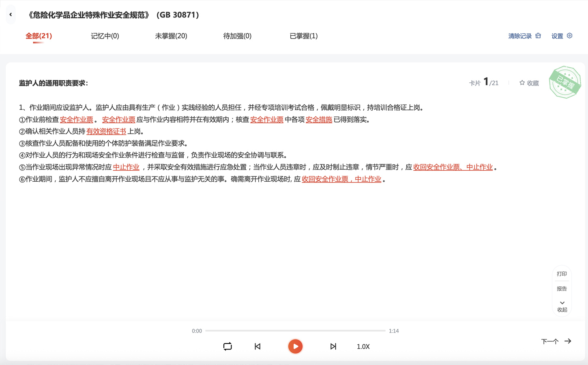Toggle the loop repeat icon
Screen dimensions: 588x365
click(227, 346)
